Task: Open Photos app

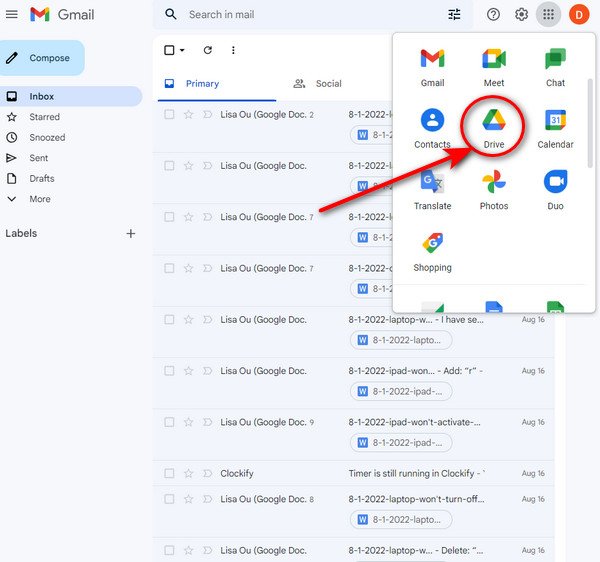Action: [x=494, y=191]
